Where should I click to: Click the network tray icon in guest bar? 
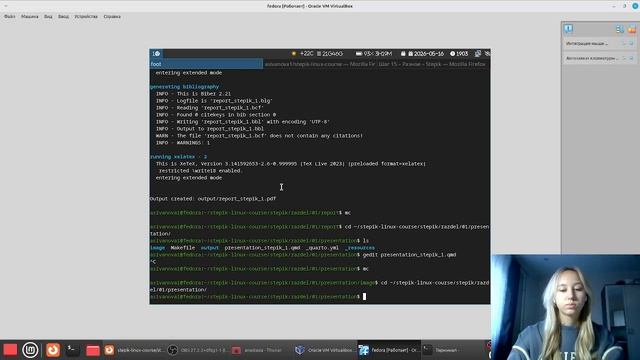pyautogui.click(x=478, y=54)
